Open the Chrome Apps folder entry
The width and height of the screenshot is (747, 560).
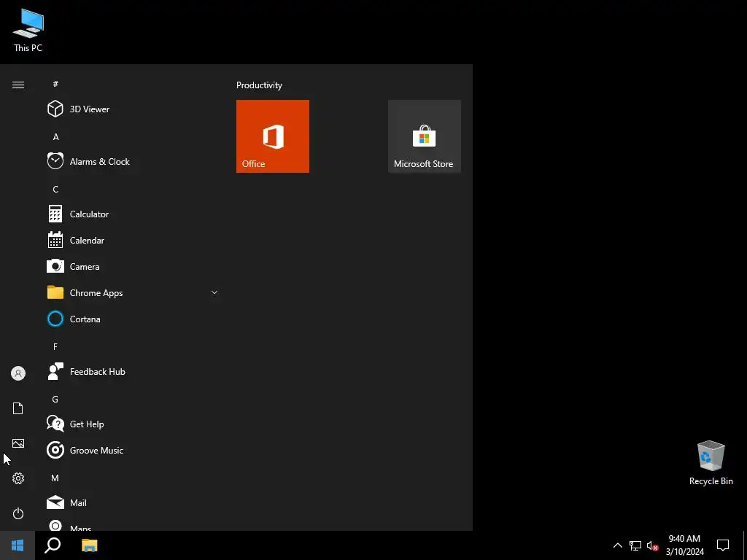tap(133, 293)
